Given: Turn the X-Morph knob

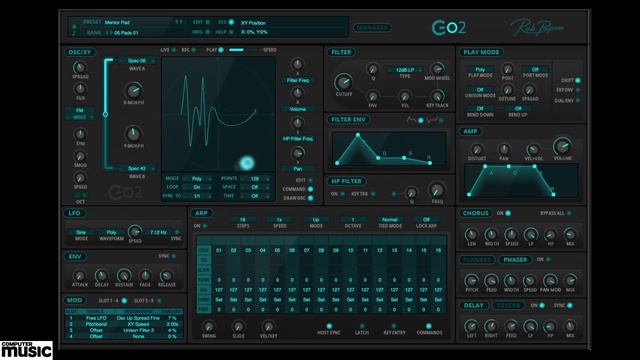Looking at the screenshot, I should tap(133, 91).
